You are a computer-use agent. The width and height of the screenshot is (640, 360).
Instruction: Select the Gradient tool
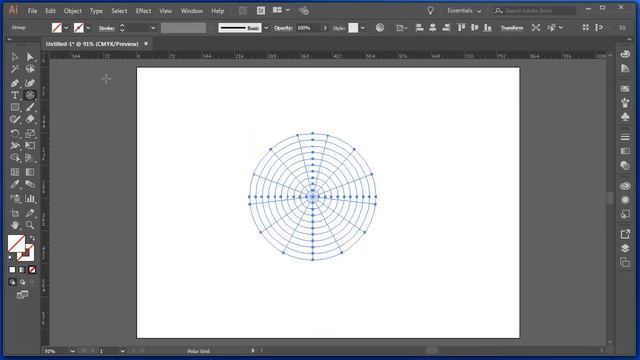(30, 172)
